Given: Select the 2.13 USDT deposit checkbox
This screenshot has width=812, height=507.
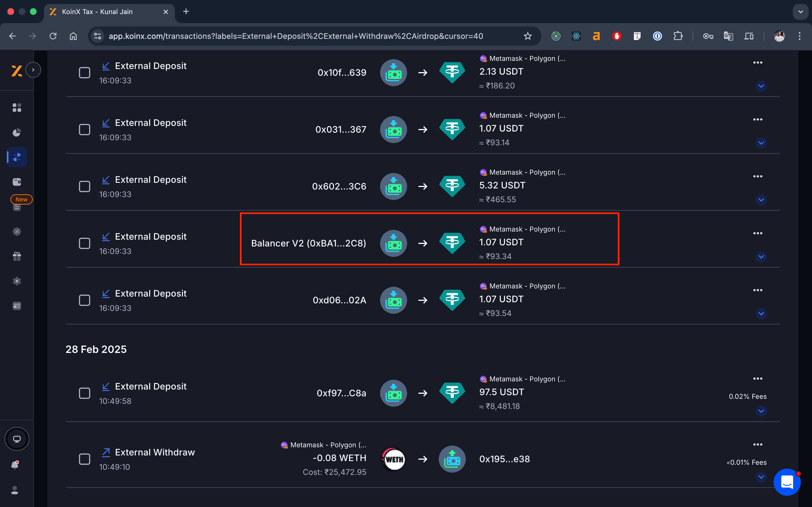Looking at the screenshot, I should [85, 73].
